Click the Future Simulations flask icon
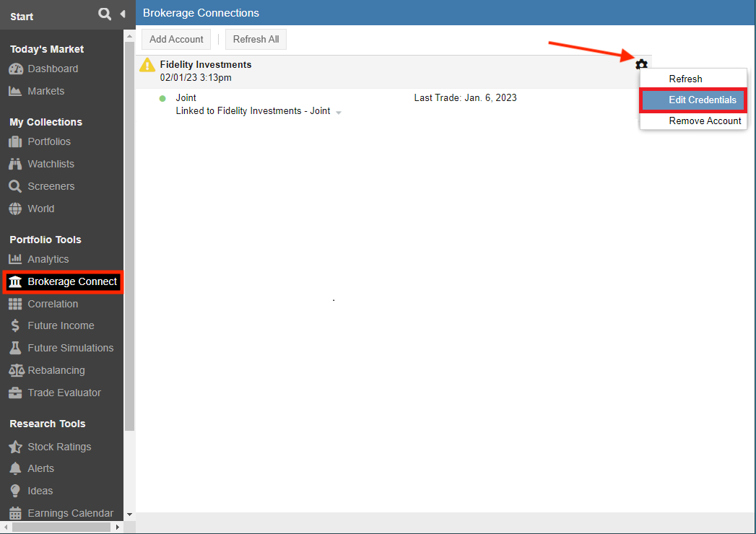This screenshot has width=756, height=534. [15, 348]
